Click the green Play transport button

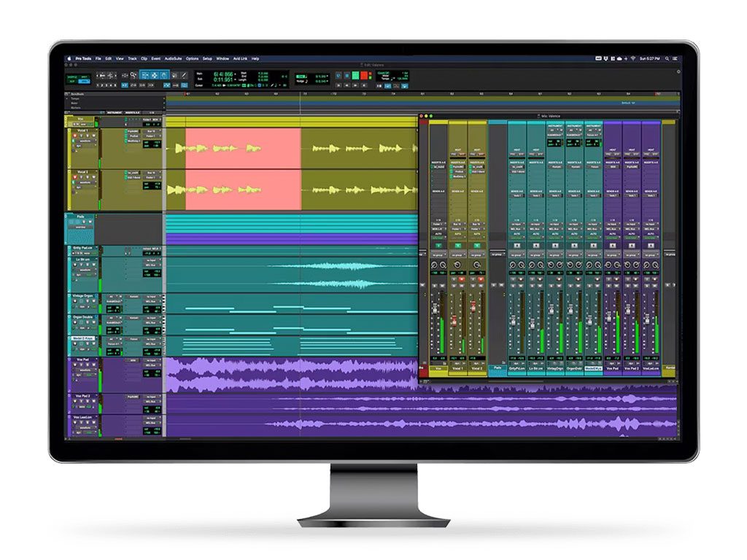pos(355,75)
